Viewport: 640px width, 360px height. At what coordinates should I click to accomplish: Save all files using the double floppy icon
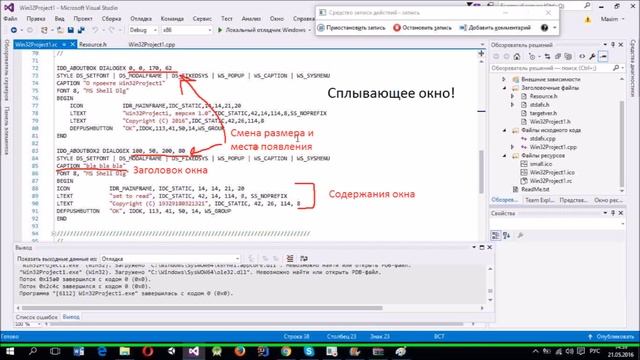click(81, 30)
